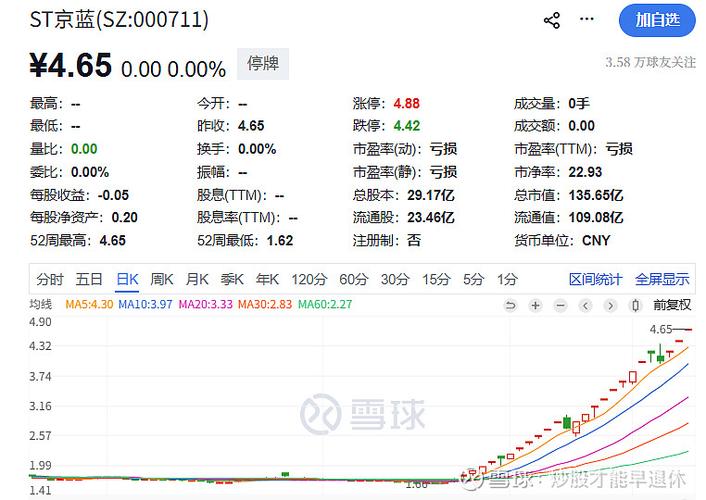Click the 停牌 status badge
This screenshot has height=500, width=706.
(x=263, y=64)
